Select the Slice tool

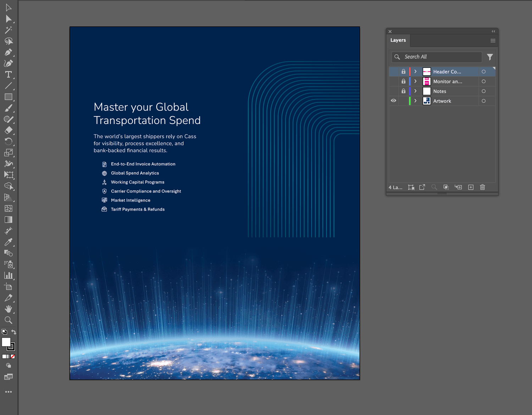[x=9, y=298]
